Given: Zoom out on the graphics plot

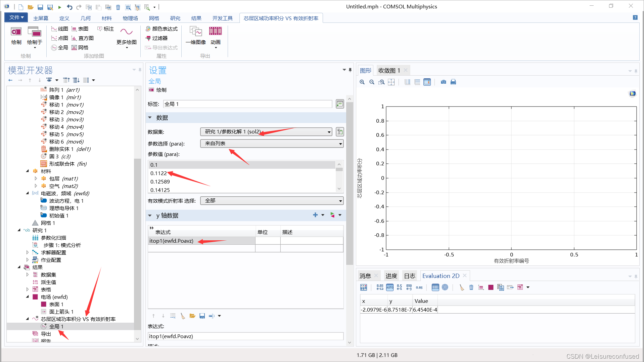Looking at the screenshot, I should [372, 82].
